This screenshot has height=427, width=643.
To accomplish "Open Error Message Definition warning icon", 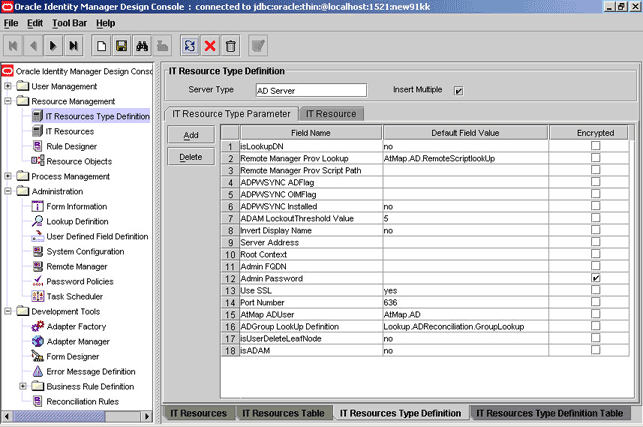I will click(x=37, y=371).
